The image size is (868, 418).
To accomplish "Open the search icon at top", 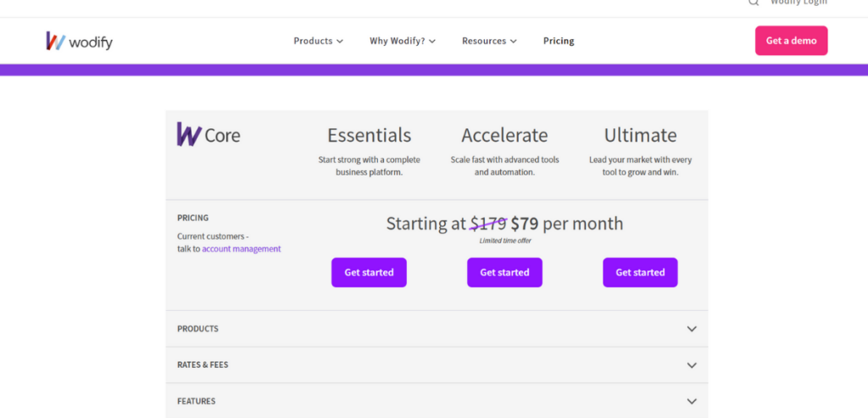I will [x=754, y=3].
